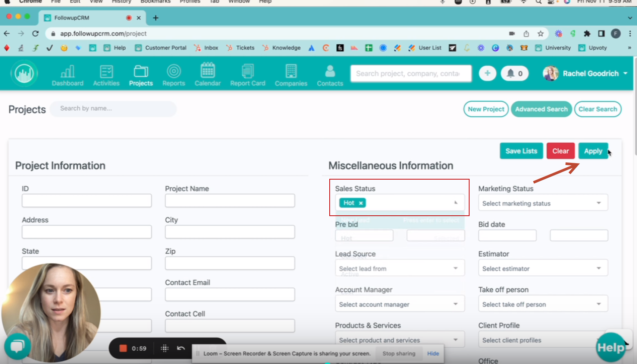Open the Activities section
The image size is (637, 364).
[106, 75]
